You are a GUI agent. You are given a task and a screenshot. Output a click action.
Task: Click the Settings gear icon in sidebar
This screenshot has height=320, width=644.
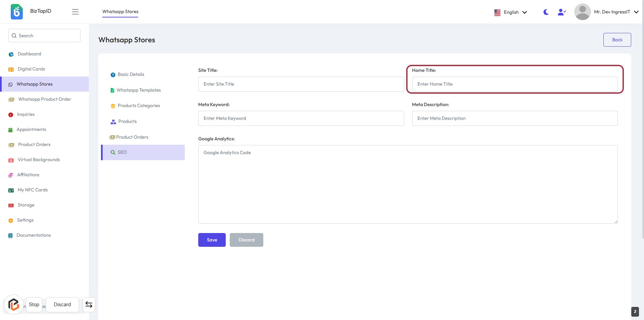pyautogui.click(x=11, y=221)
